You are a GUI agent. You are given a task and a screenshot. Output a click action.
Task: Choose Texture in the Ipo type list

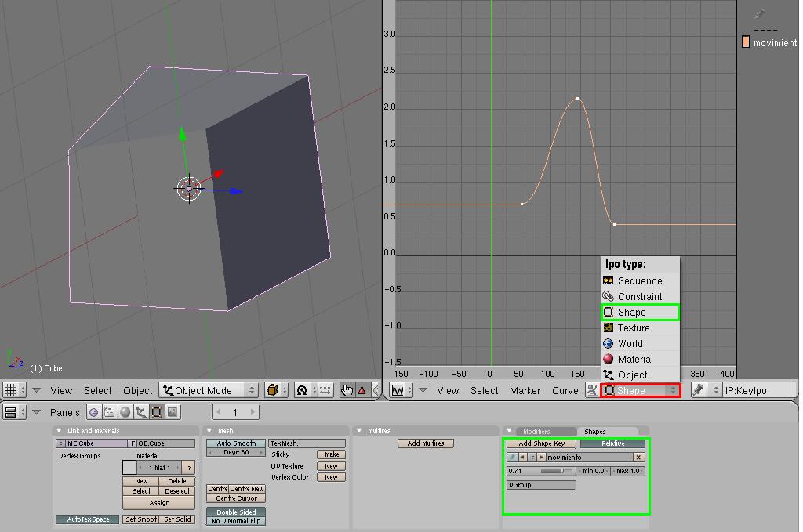point(640,328)
